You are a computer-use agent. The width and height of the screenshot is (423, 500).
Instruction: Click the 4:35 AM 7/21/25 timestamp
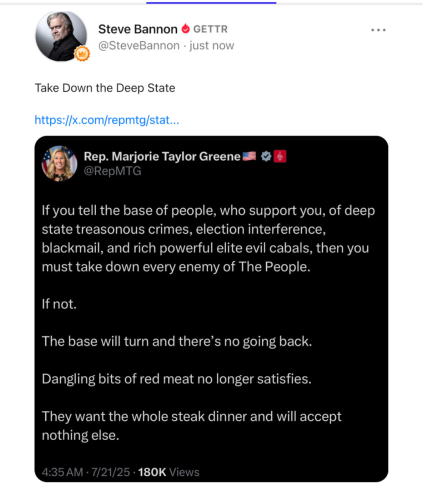pos(86,472)
